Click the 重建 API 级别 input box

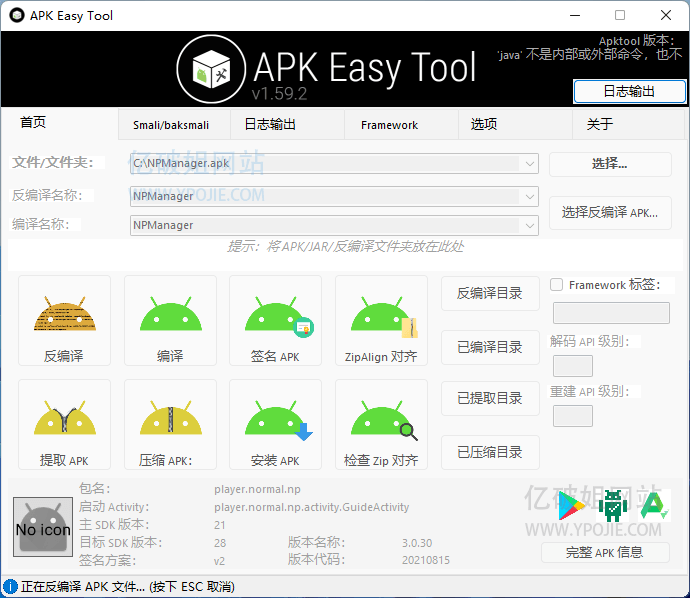coord(573,416)
